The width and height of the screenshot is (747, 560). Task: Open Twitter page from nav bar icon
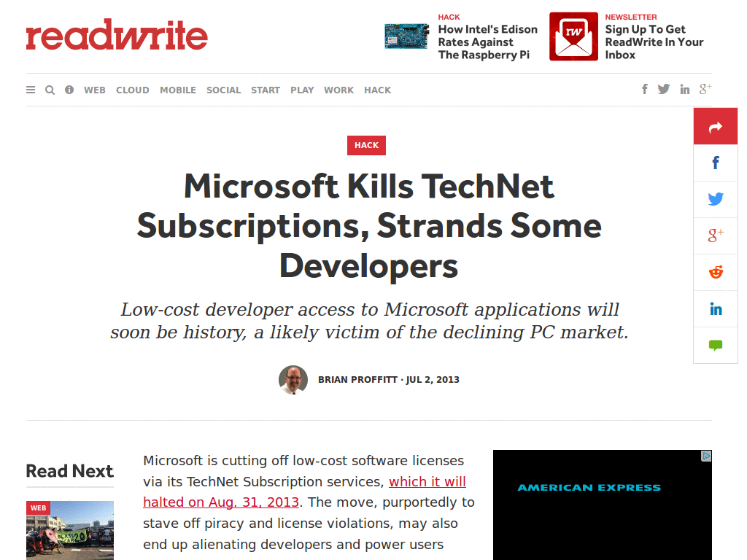tap(664, 89)
